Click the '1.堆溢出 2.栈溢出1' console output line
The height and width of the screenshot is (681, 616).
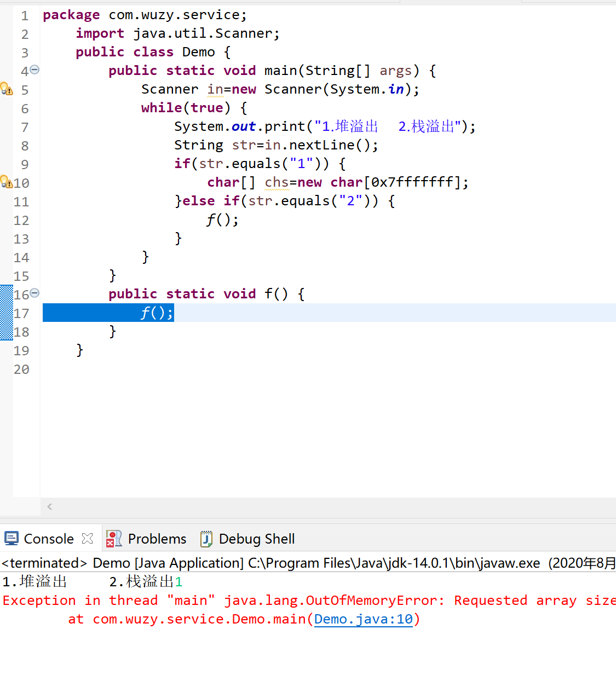click(x=93, y=581)
